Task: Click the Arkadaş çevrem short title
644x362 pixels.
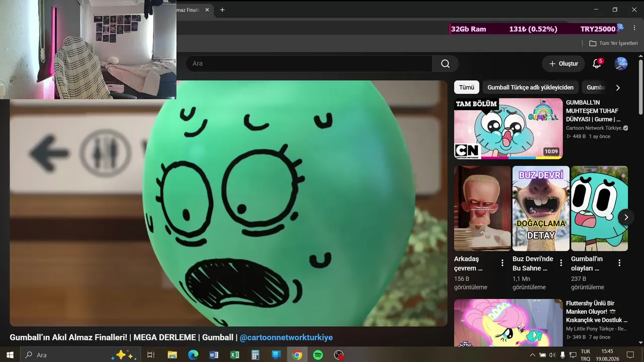Action: coord(468,263)
